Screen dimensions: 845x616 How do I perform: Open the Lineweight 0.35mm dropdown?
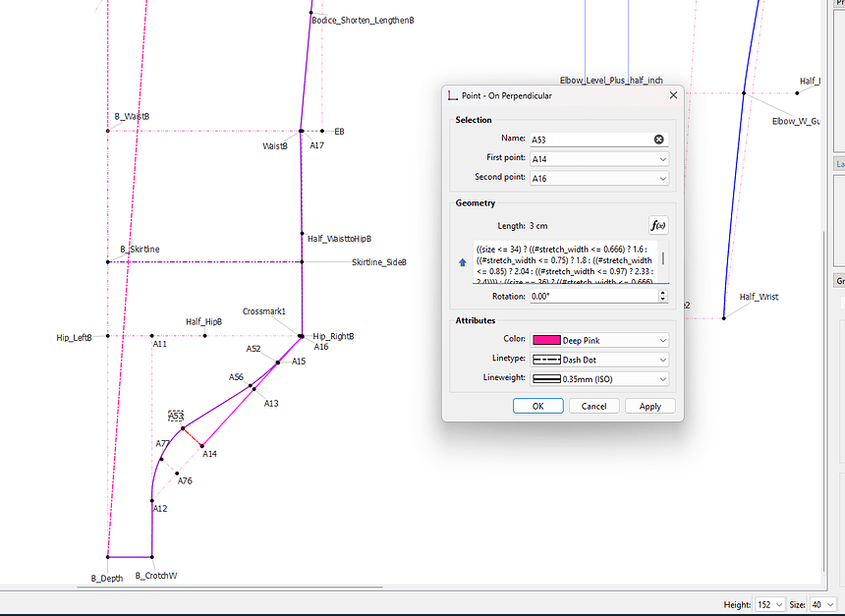(x=599, y=378)
